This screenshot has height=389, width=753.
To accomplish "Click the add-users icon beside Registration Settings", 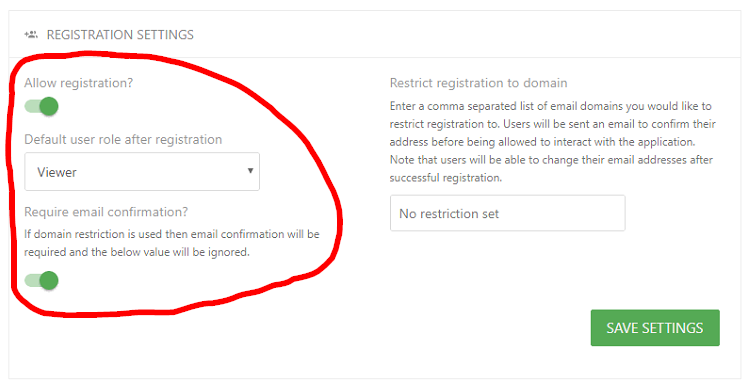I will pyautogui.click(x=31, y=35).
